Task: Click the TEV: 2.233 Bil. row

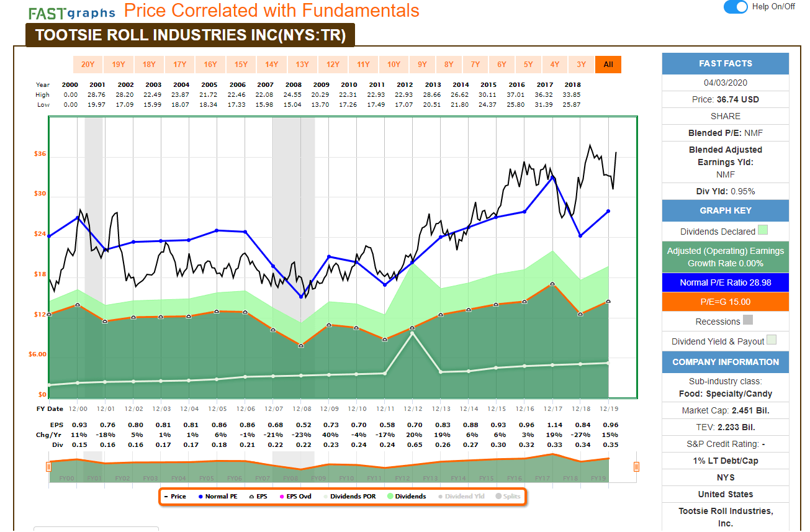Action: point(726,427)
